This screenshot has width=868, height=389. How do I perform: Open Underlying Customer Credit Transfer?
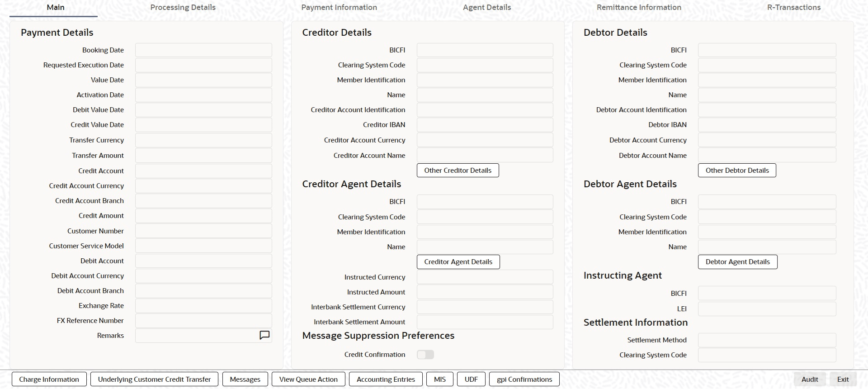(154, 379)
